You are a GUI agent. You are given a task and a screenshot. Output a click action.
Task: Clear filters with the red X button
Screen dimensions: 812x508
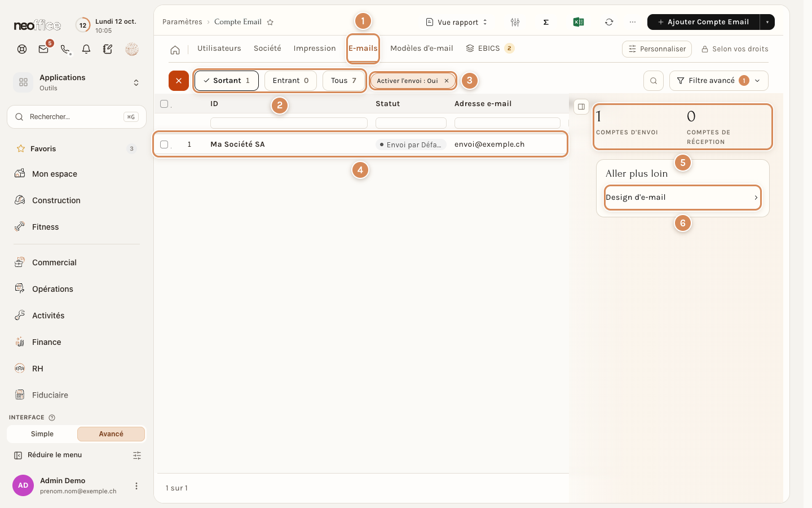pos(179,81)
